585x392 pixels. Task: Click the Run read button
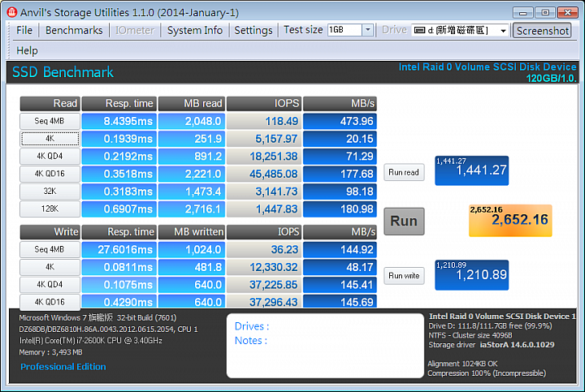coord(404,172)
